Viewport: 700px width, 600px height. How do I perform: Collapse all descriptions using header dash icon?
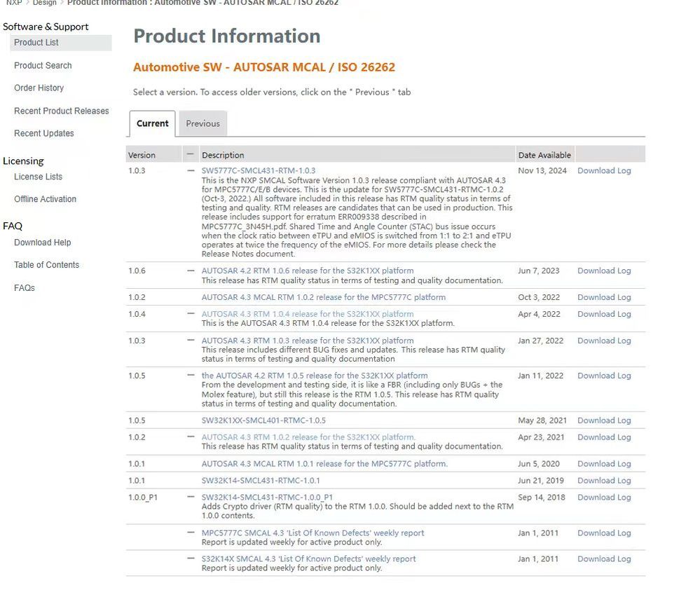(x=190, y=154)
